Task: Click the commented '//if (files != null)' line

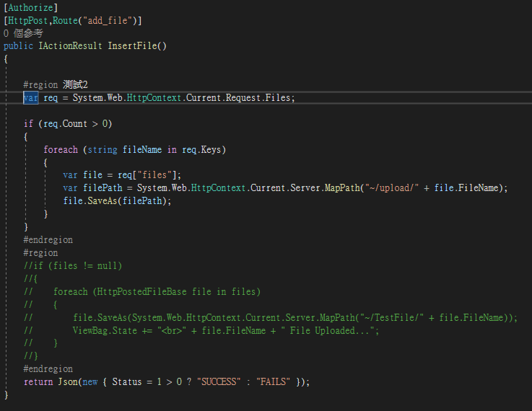Action: (x=73, y=265)
